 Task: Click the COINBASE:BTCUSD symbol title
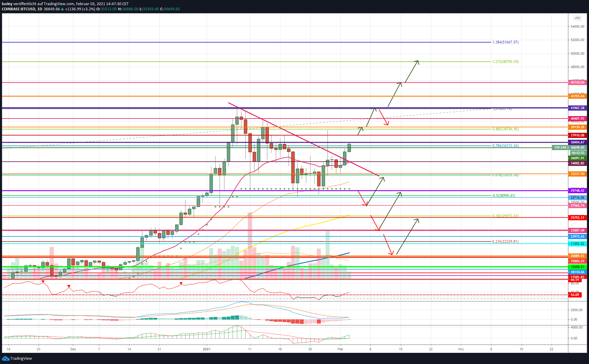click(x=19, y=9)
